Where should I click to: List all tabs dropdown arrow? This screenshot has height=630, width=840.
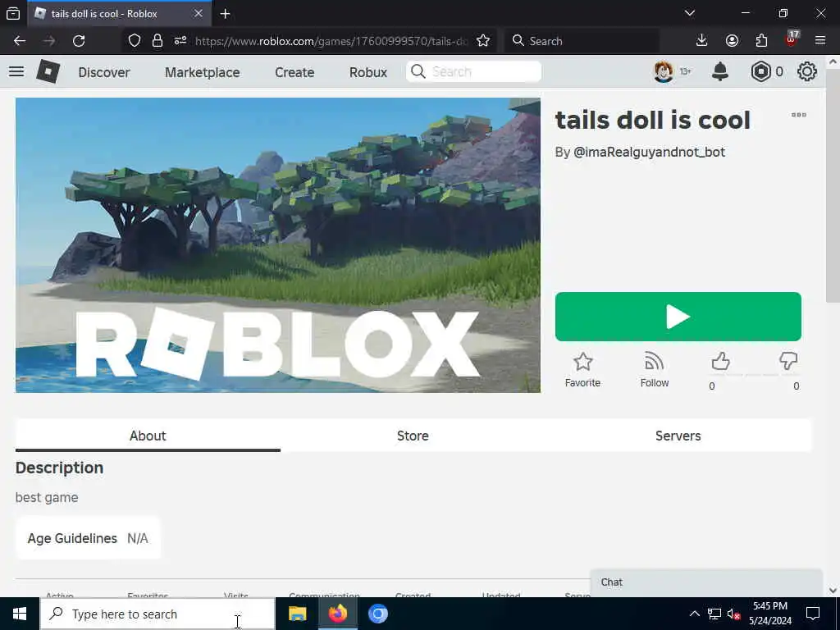[690, 13]
